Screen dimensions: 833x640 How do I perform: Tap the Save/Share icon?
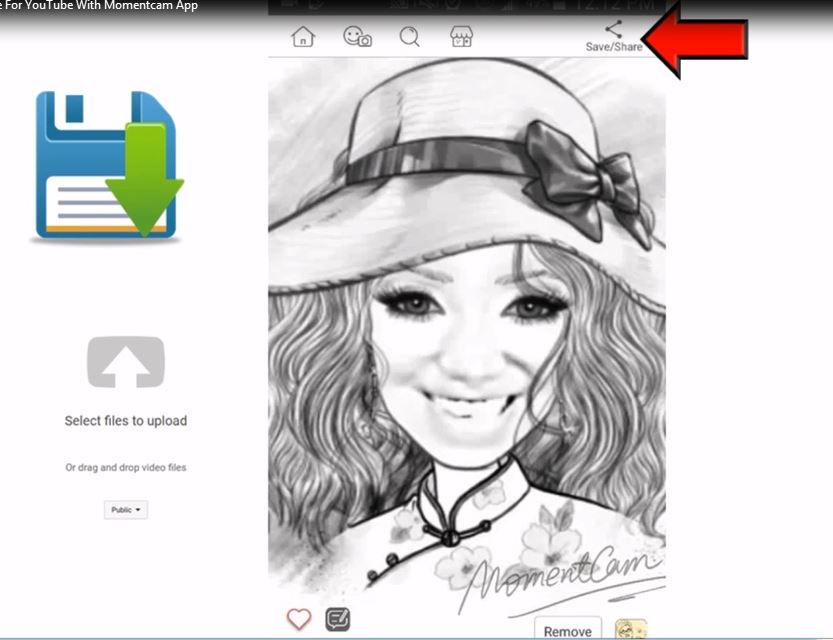614,36
